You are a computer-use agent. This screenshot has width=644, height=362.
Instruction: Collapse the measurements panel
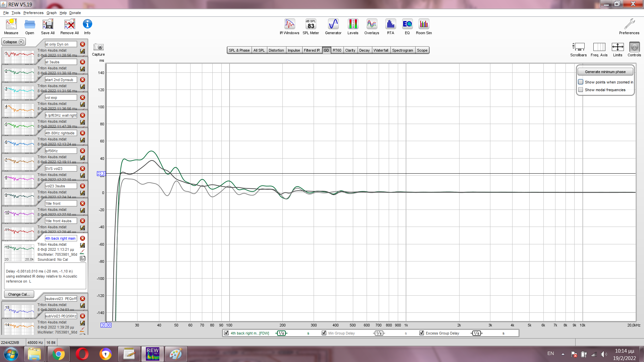(x=13, y=42)
